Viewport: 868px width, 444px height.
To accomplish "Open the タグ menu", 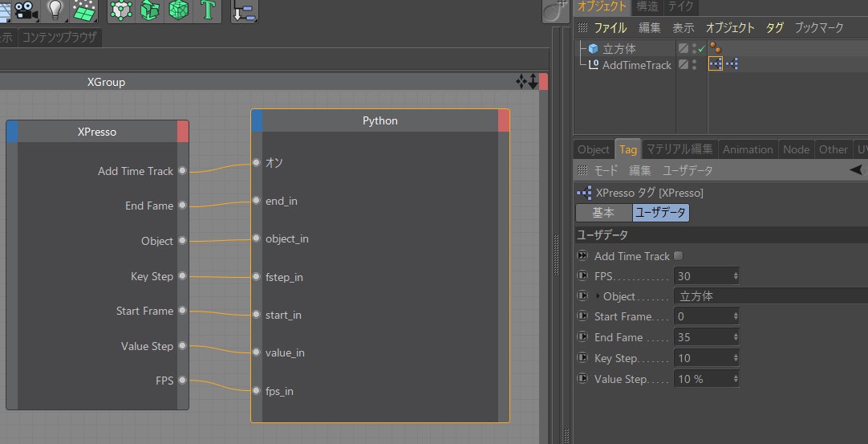I will click(x=774, y=28).
